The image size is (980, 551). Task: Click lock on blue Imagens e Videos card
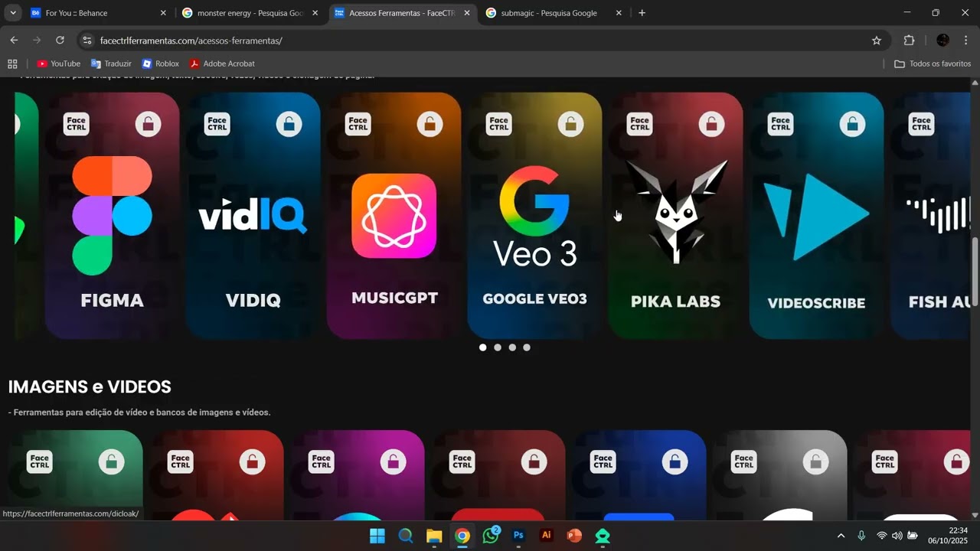(x=675, y=461)
